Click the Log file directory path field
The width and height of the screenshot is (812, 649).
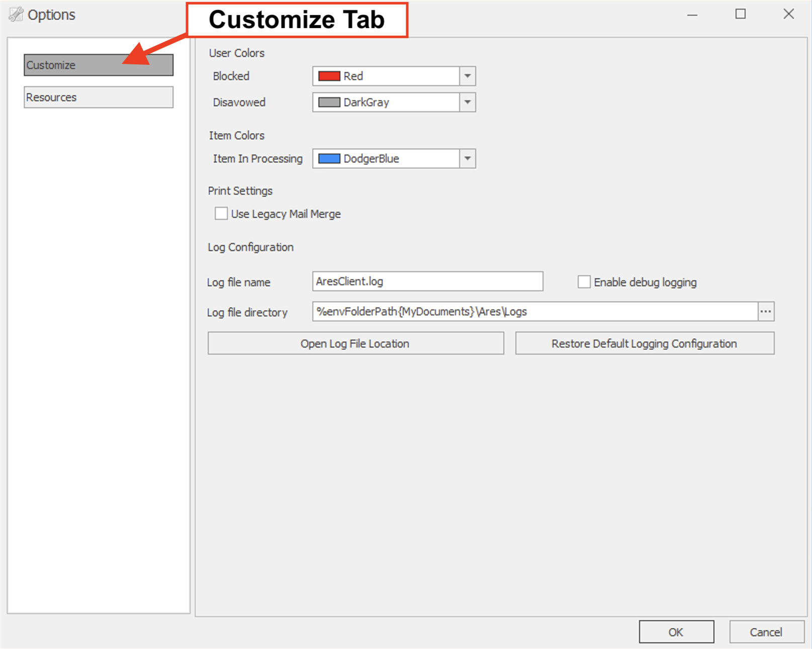(533, 311)
